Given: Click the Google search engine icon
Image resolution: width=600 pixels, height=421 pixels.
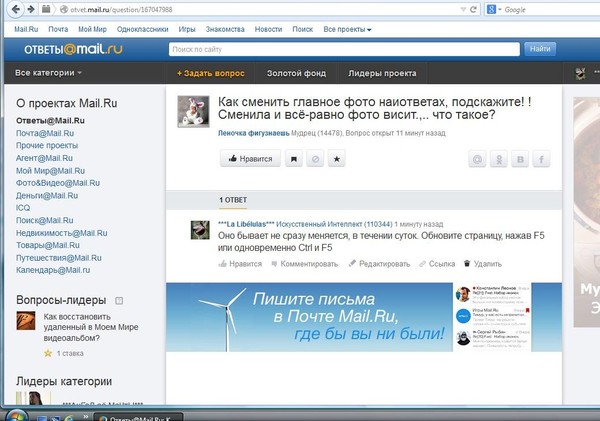Looking at the screenshot, I should 491,10.
